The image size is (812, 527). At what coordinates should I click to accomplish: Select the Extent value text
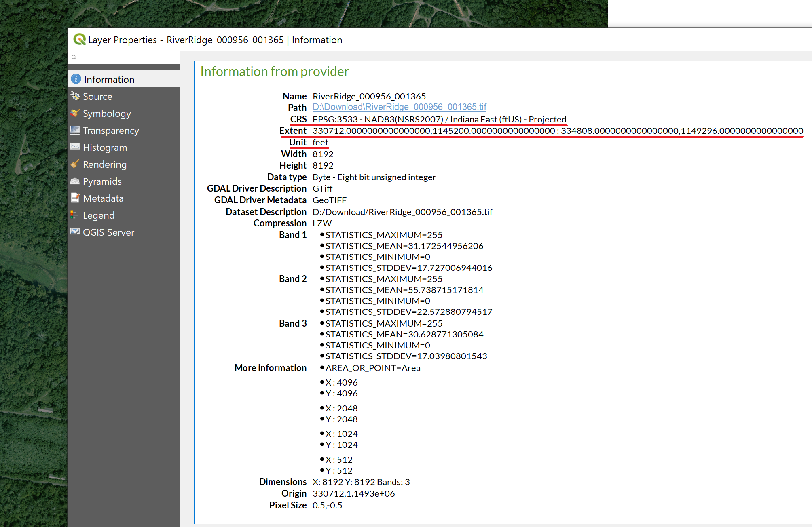557,131
